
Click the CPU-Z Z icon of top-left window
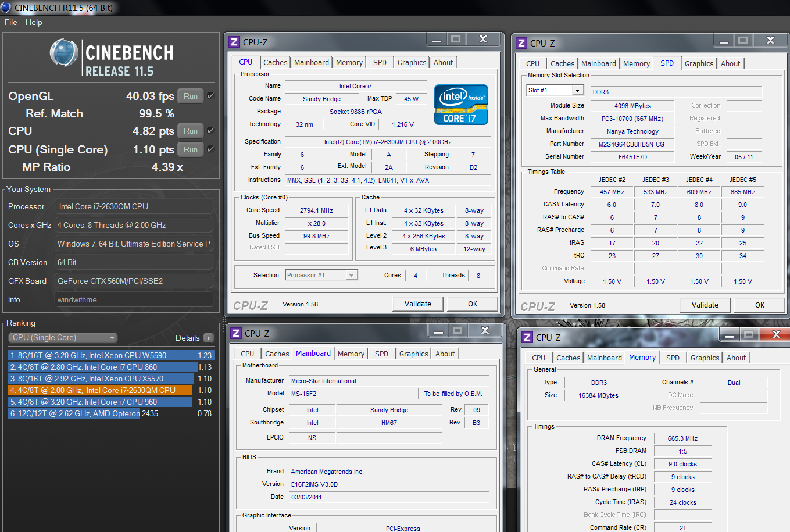[x=235, y=42]
